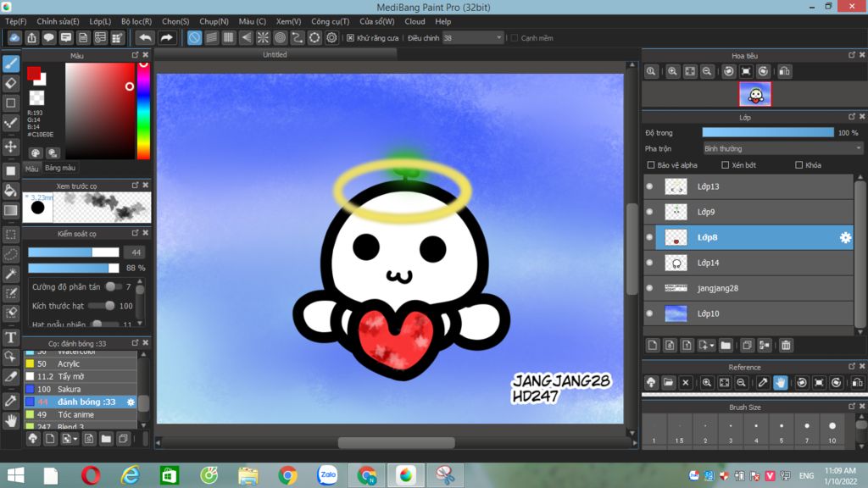The height and width of the screenshot is (488, 868).
Task: Undock the Màu color panel
Action: pos(135,55)
